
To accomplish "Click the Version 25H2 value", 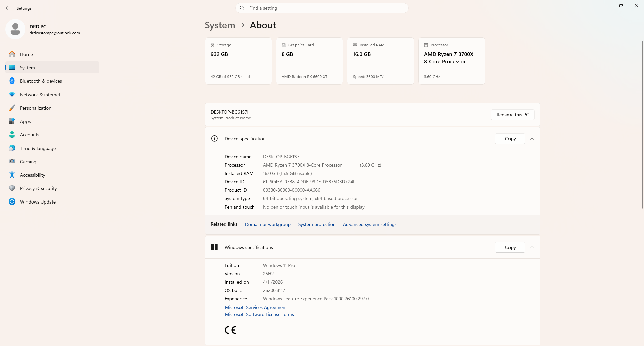I will click(268, 274).
